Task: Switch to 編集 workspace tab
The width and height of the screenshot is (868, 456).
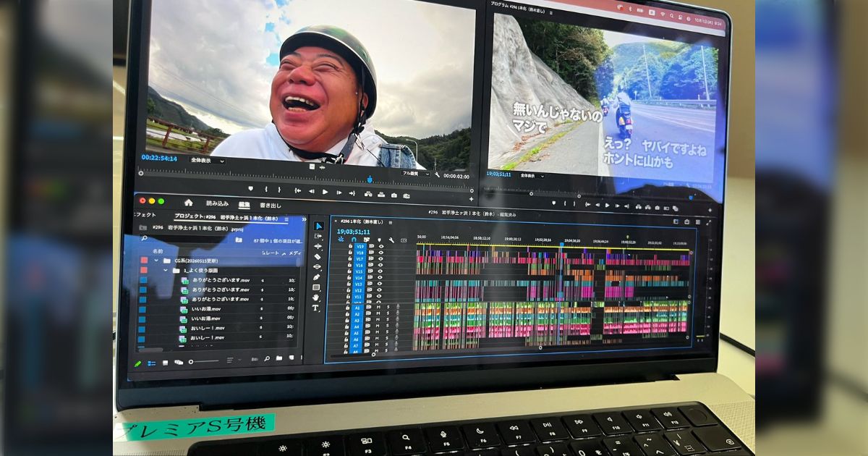Action: 244,205
